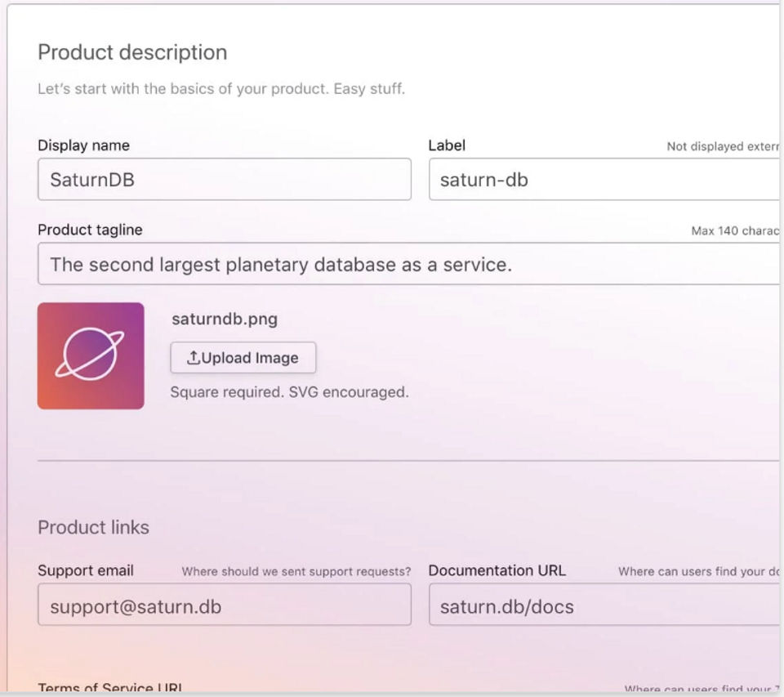Click the 'Where should we sent support requests?' hint
Image resolution: width=784 pixels, height=697 pixels.
pyautogui.click(x=296, y=571)
